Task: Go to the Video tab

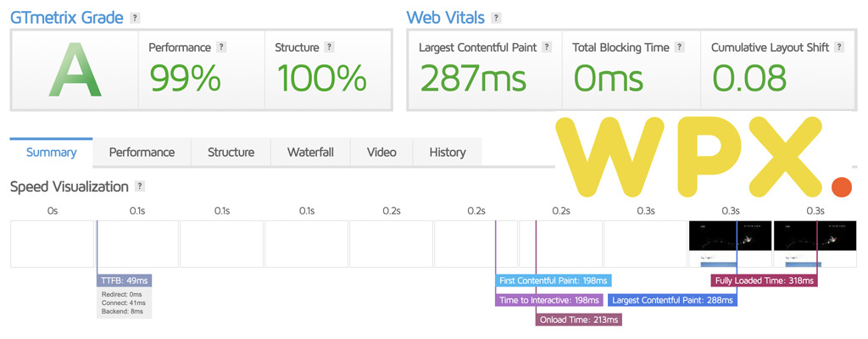Action: point(382,153)
